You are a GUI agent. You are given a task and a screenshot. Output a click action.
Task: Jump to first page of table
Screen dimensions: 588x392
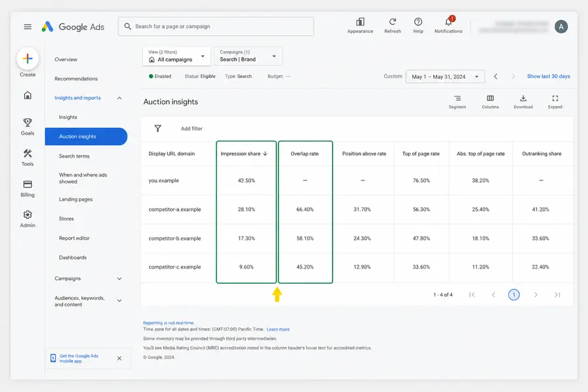point(472,295)
